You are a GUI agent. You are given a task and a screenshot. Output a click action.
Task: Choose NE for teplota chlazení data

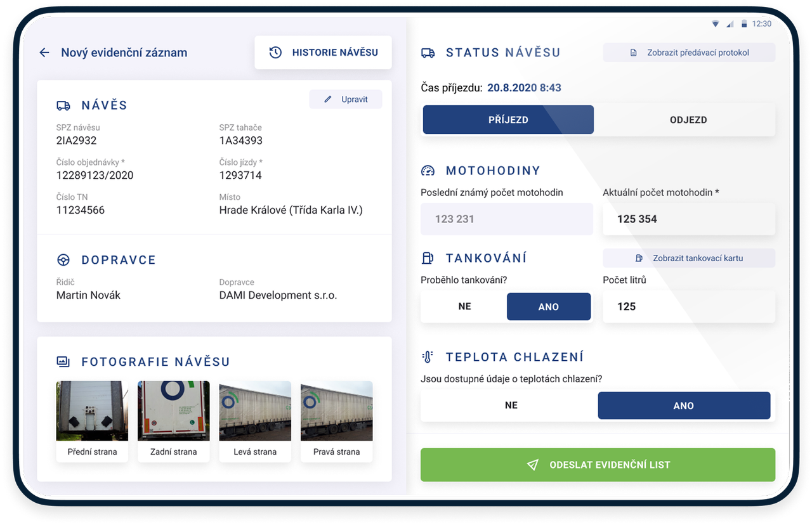pos(511,406)
